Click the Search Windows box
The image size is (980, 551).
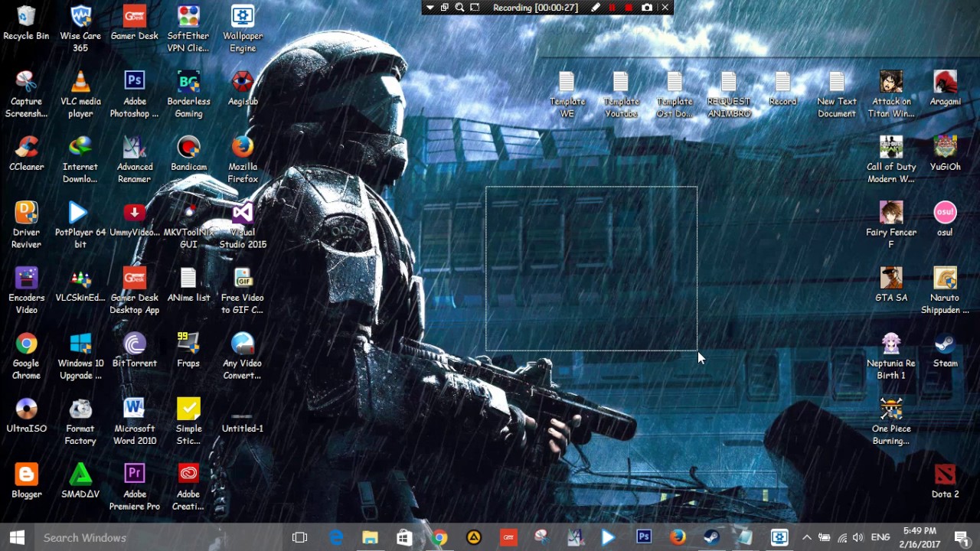(x=157, y=537)
